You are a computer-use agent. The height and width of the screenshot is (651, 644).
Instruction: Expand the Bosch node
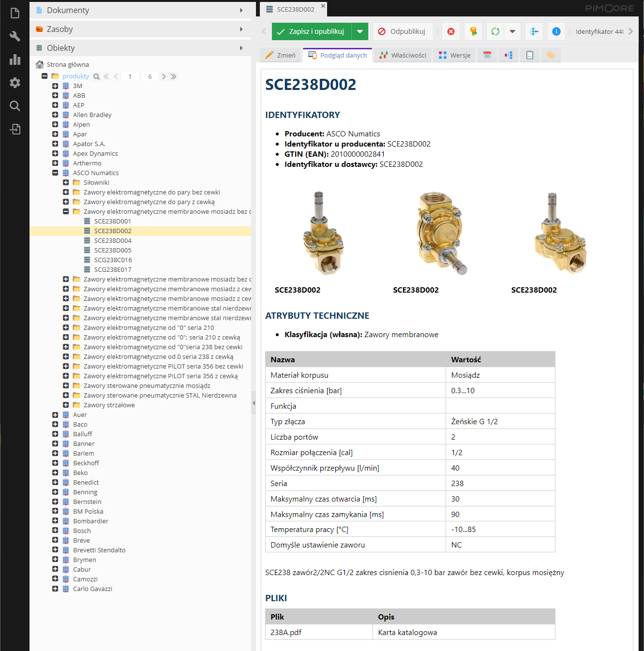[55, 531]
